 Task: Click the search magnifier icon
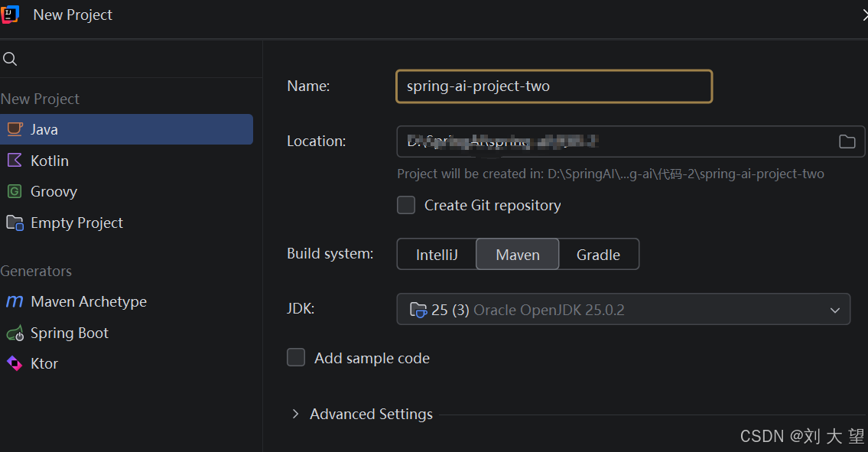tap(10, 59)
